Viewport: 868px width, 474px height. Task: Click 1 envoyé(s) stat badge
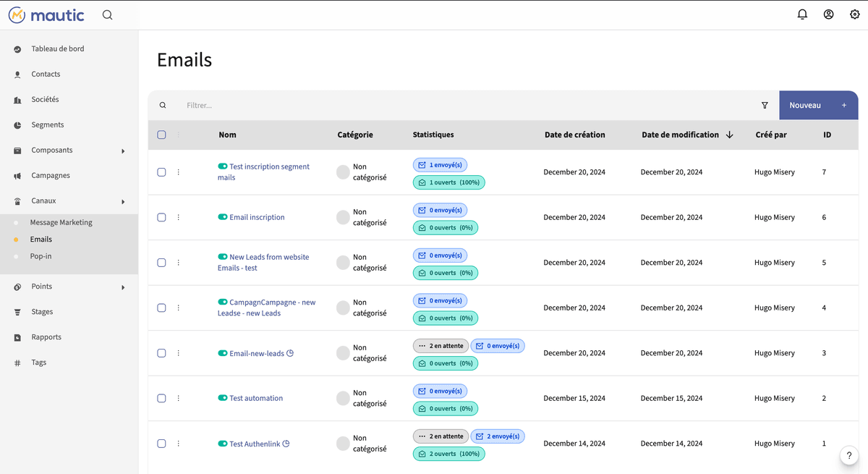440,165
